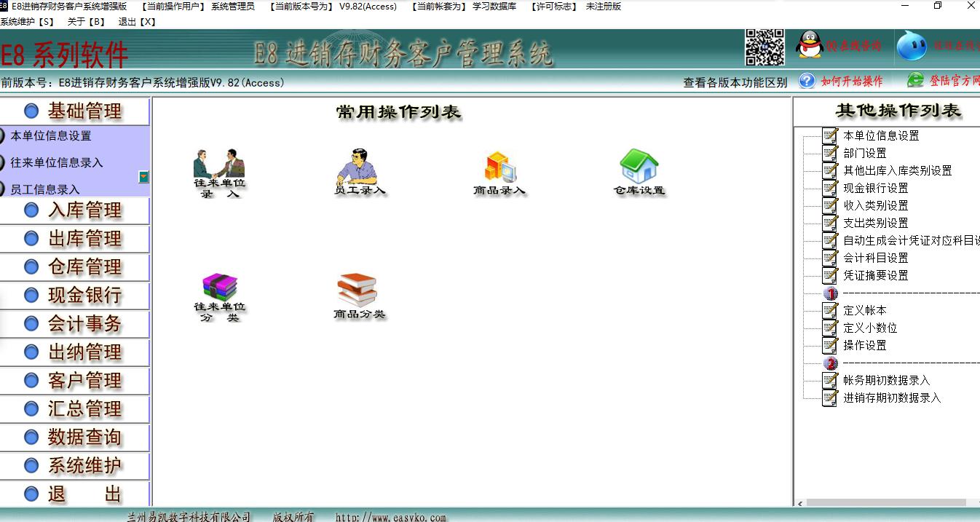Click the QQ penguin online support icon
The height and width of the screenshot is (522, 980).
pos(810,45)
